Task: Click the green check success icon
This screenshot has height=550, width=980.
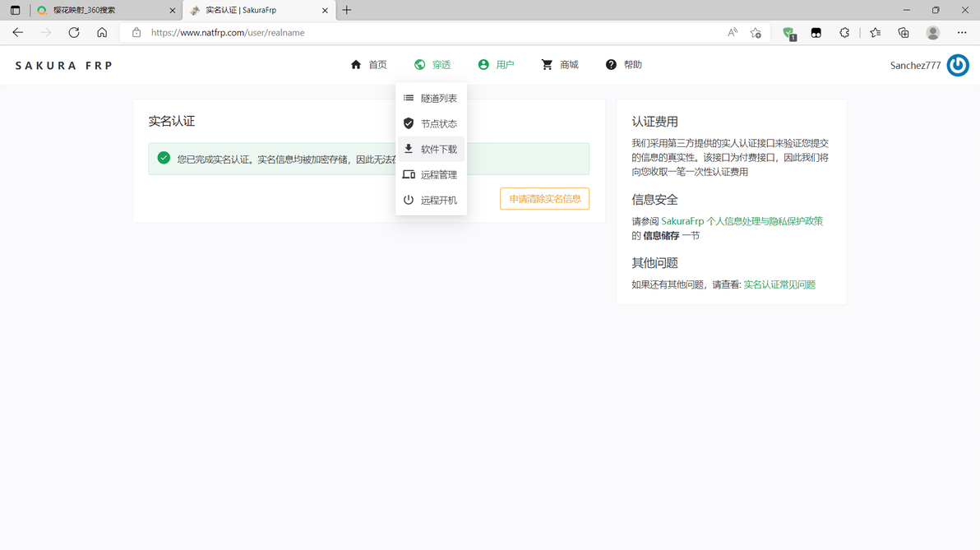Action: (x=164, y=158)
